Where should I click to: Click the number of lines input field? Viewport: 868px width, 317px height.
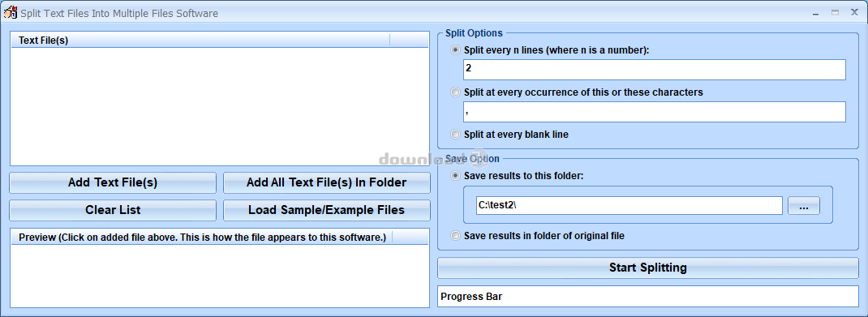click(655, 70)
